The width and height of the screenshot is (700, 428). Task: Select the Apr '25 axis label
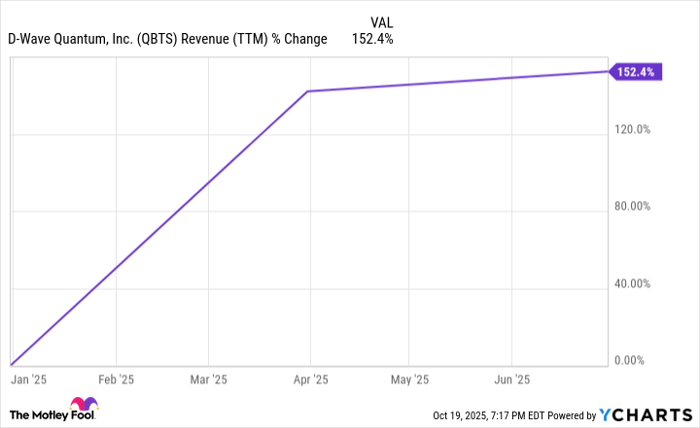click(309, 379)
